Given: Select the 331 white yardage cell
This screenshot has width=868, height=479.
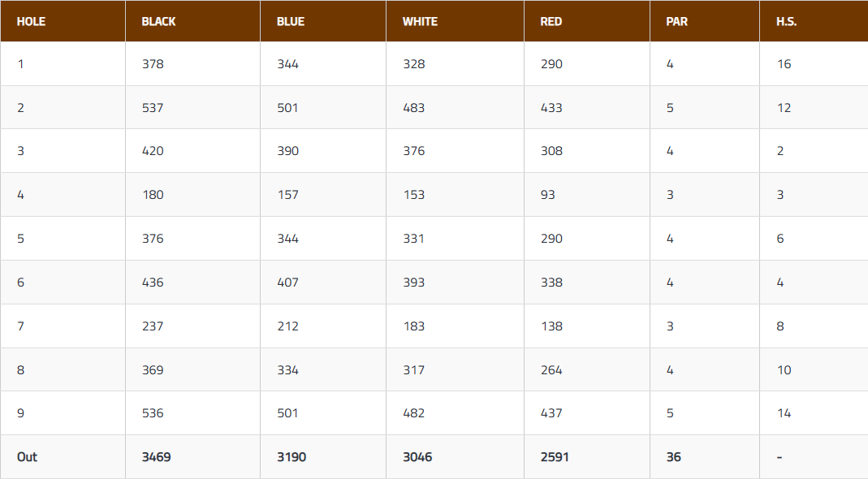Looking at the screenshot, I should 413,239.
